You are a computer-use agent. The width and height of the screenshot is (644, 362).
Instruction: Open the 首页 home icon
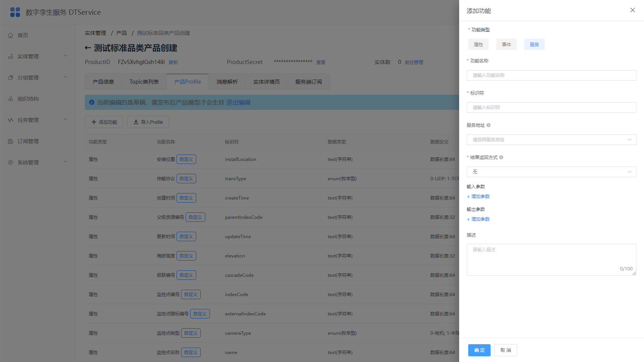[11, 35]
